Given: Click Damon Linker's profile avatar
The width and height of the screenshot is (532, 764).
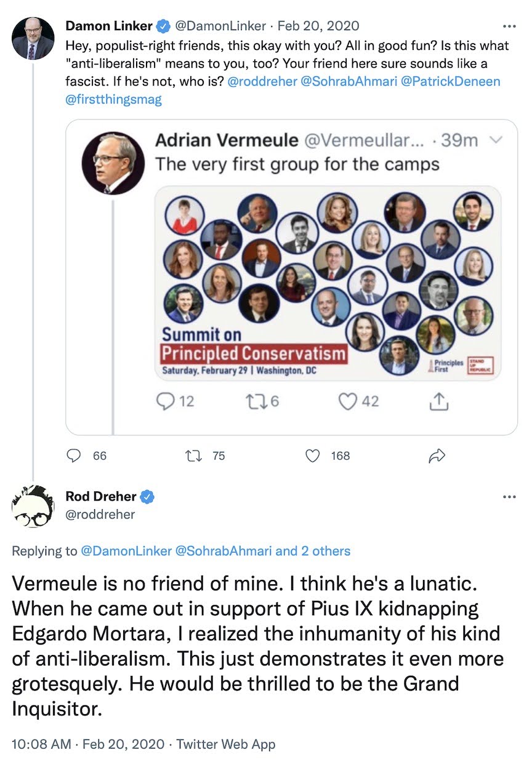Looking at the screenshot, I should (x=33, y=39).
